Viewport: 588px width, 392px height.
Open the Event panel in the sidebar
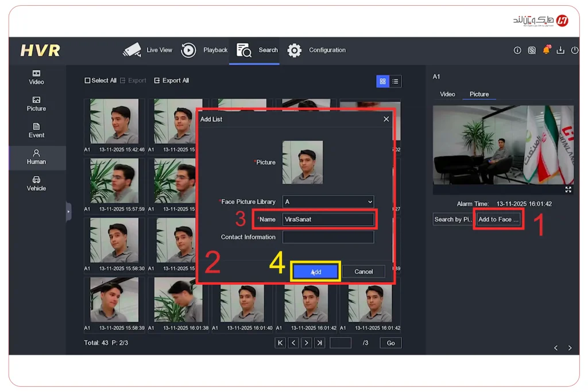[36, 131]
